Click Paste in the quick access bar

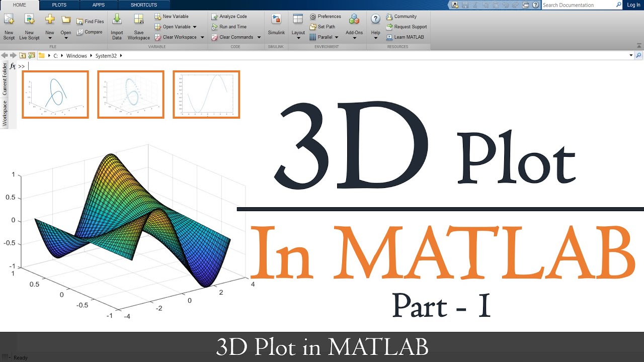coord(496,5)
